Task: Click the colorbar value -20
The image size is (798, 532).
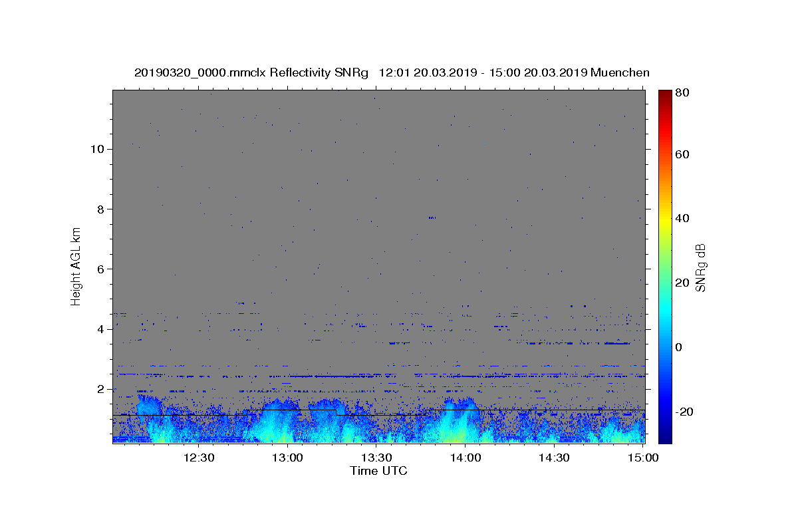Action: coord(685,412)
